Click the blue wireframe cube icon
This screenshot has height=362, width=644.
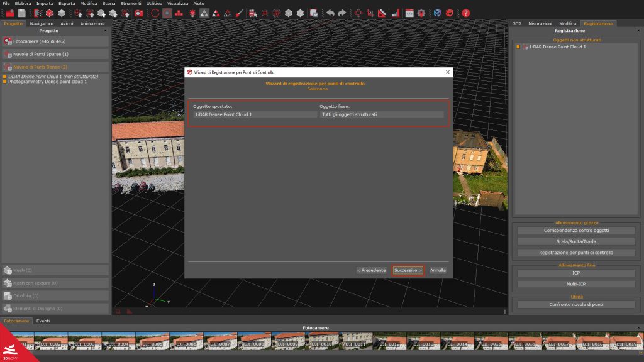pos(438,13)
